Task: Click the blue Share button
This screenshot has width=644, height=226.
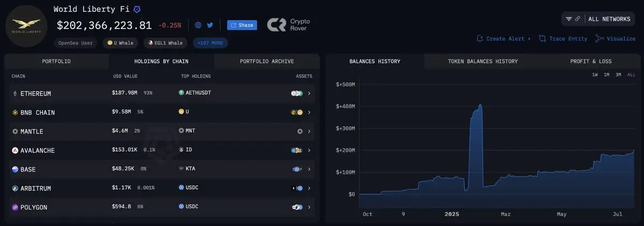Action: click(x=242, y=25)
